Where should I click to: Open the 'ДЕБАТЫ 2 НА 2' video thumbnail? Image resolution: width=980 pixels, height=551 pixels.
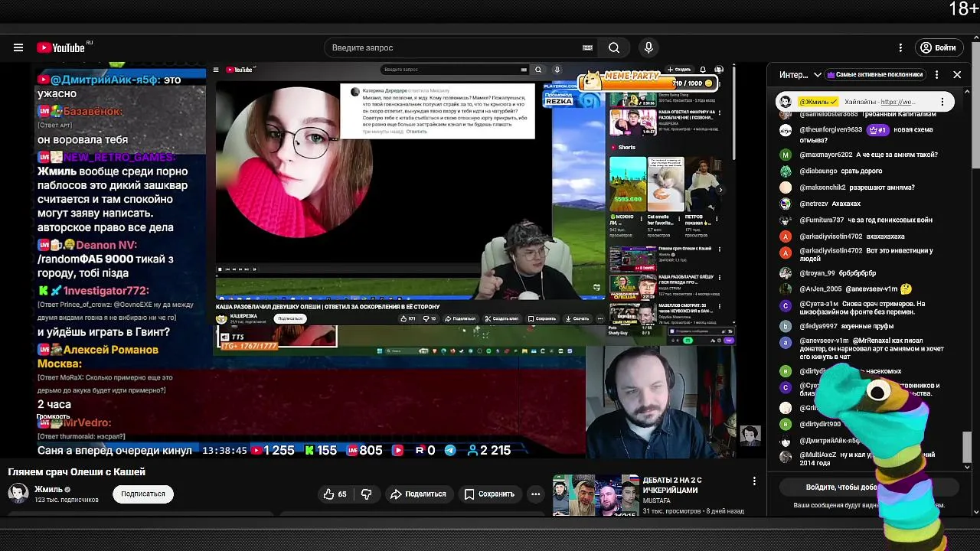click(x=596, y=495)
